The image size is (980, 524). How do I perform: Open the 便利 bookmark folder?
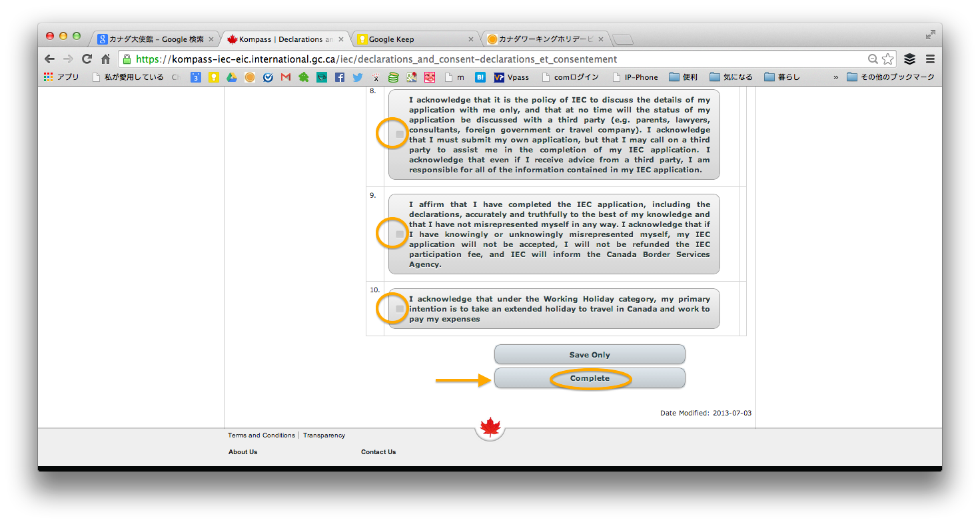click(683, 77)
